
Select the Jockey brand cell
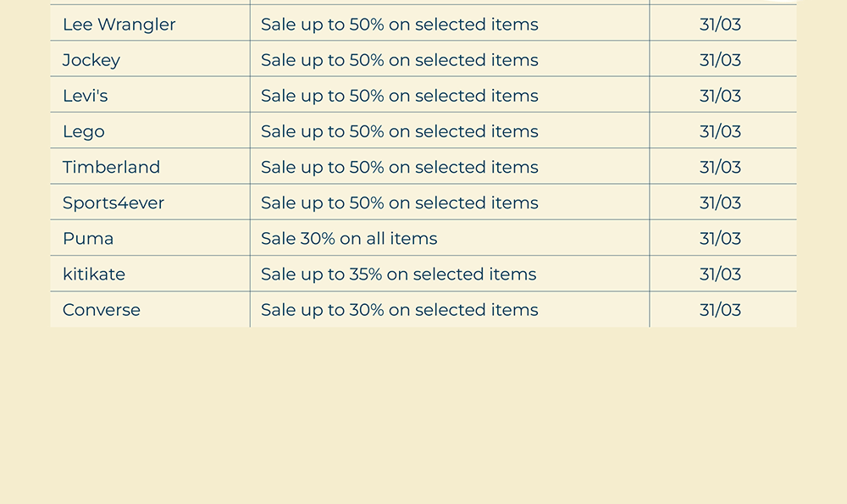(x=91, y=60)
